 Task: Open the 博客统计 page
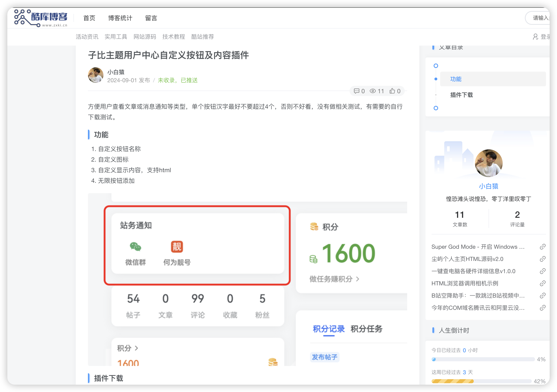coord(120,18)
